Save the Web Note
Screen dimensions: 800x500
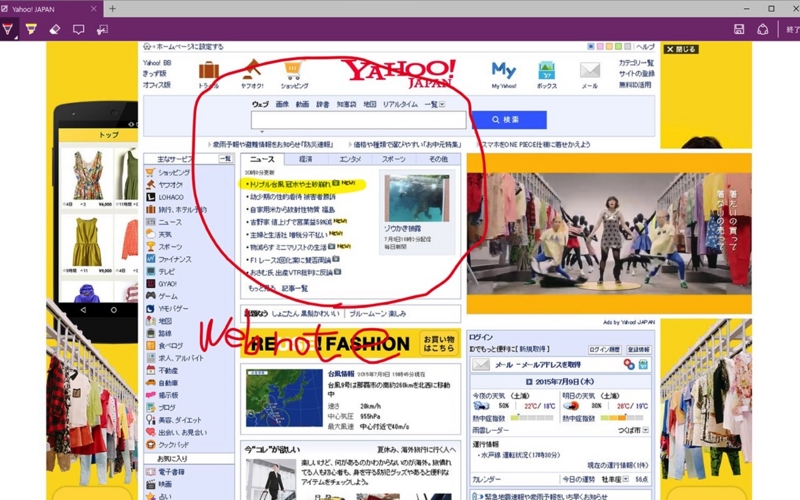coord(739,29)
